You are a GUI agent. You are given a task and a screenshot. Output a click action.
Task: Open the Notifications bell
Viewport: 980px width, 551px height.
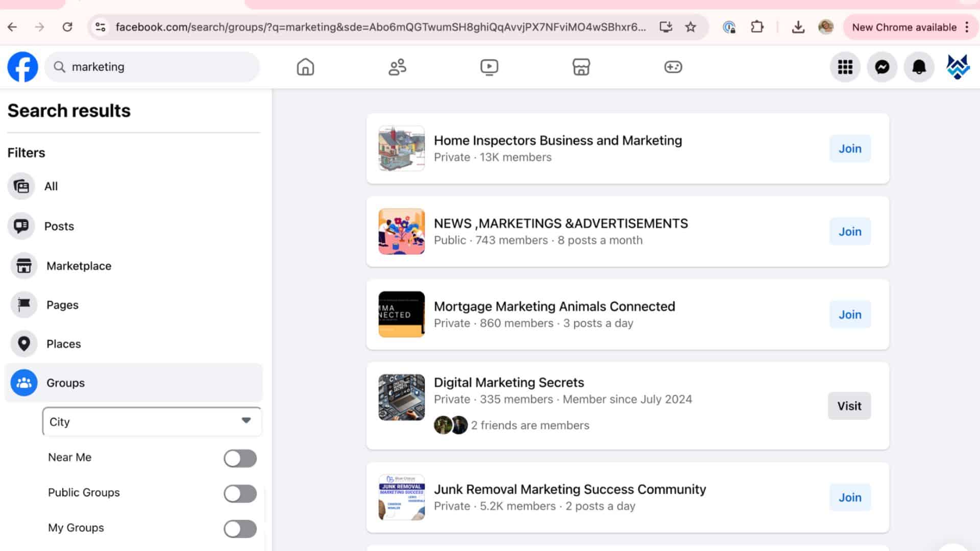tap(919, 67)
